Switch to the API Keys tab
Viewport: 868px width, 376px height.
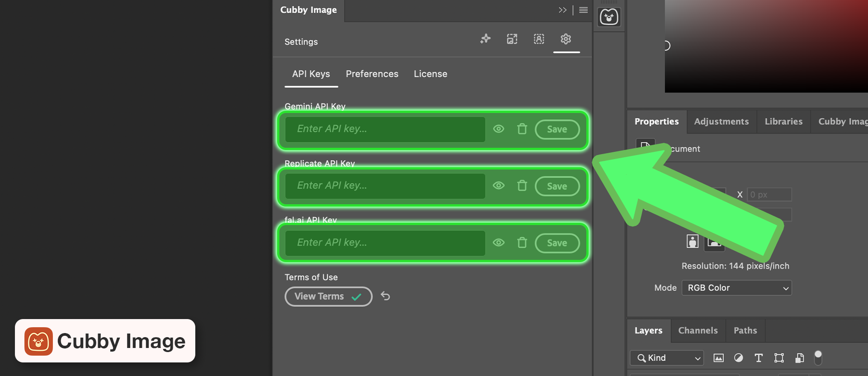click(311, 74)
